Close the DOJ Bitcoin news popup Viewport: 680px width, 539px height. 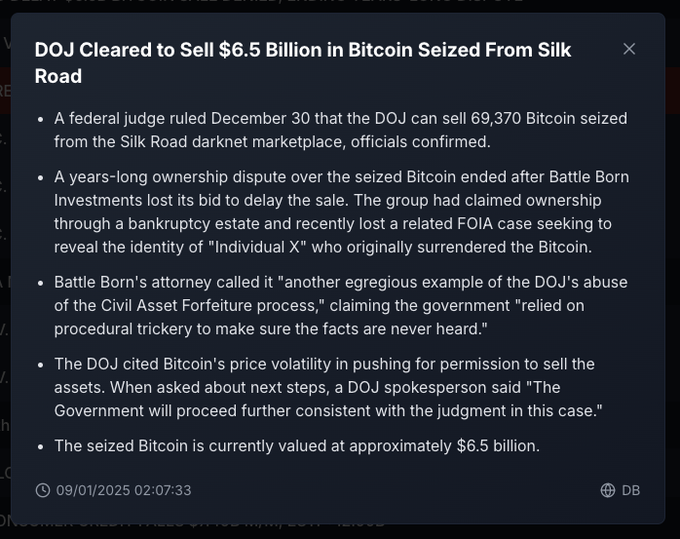[x=629, y=49]
